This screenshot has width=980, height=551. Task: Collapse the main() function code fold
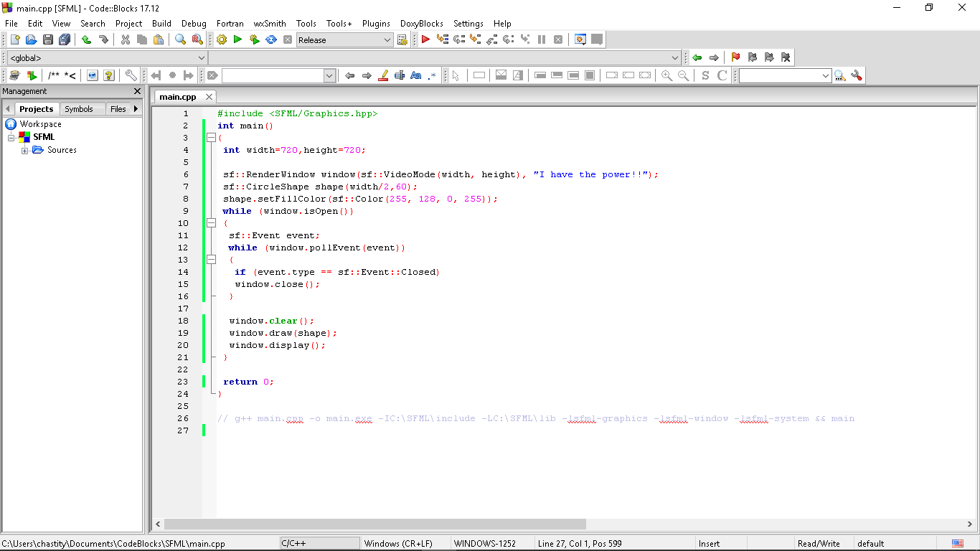[x=211, y=137]
